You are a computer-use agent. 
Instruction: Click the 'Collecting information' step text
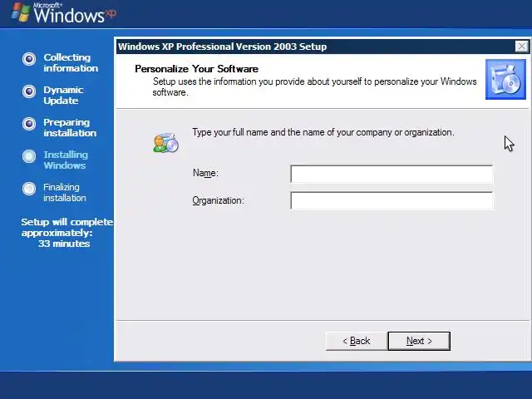point(71,63)
